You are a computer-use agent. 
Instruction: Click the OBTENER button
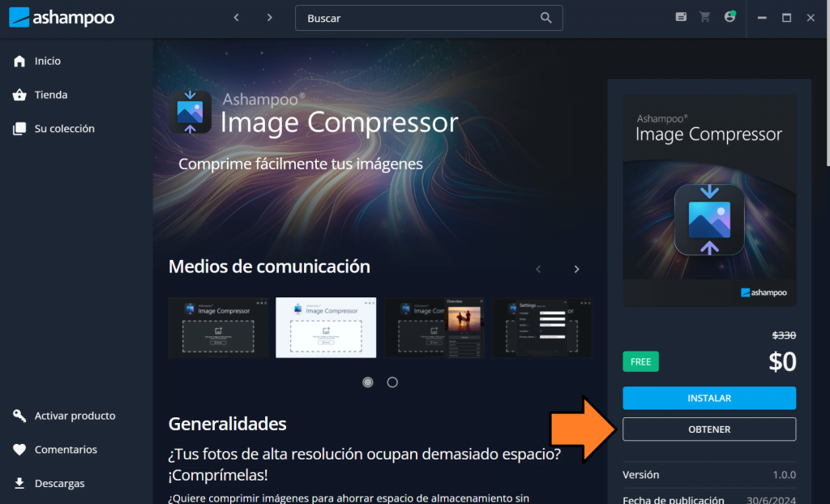709,429
